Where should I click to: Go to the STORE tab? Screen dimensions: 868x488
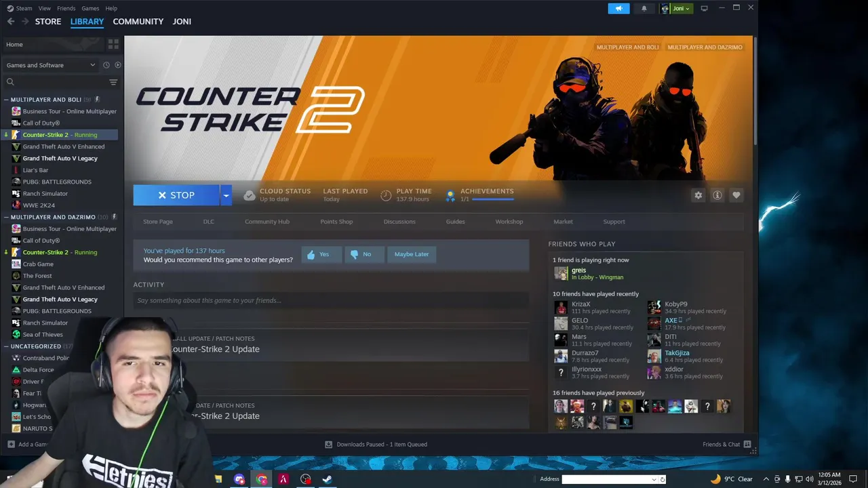tap(48, 22)
